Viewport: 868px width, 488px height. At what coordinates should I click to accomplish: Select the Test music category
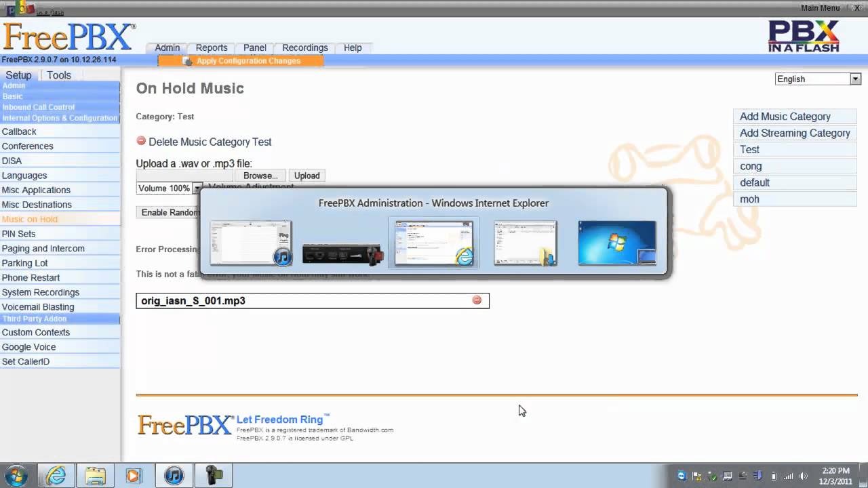[x=795, y=150]
